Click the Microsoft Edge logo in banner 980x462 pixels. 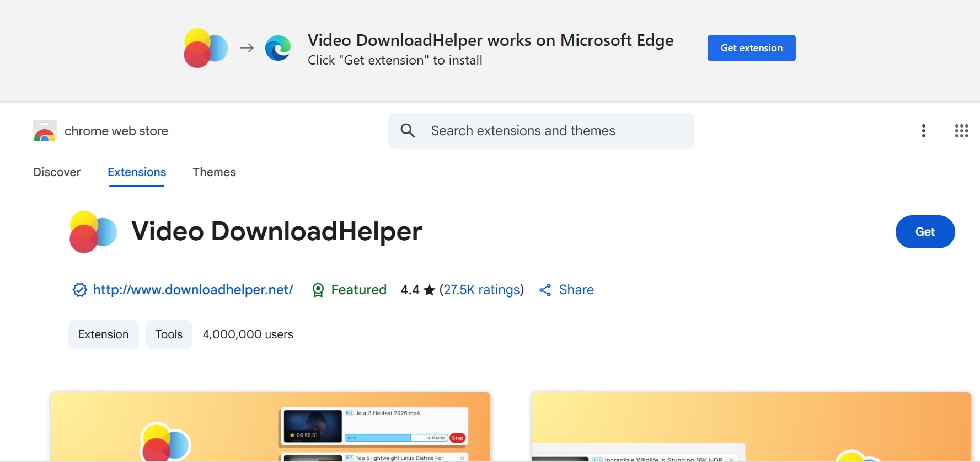278,48
